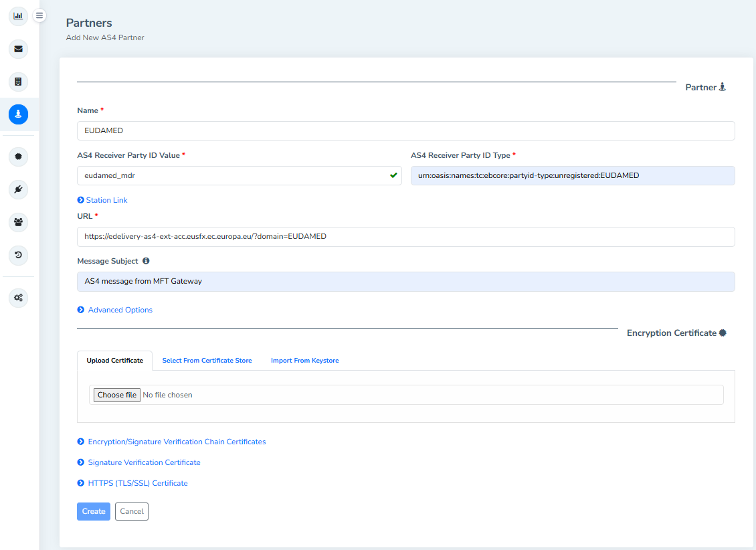This screenshot has height=550, width=756.
Task: Switch to Import From Keystore tab
Action: click(304, 361)
